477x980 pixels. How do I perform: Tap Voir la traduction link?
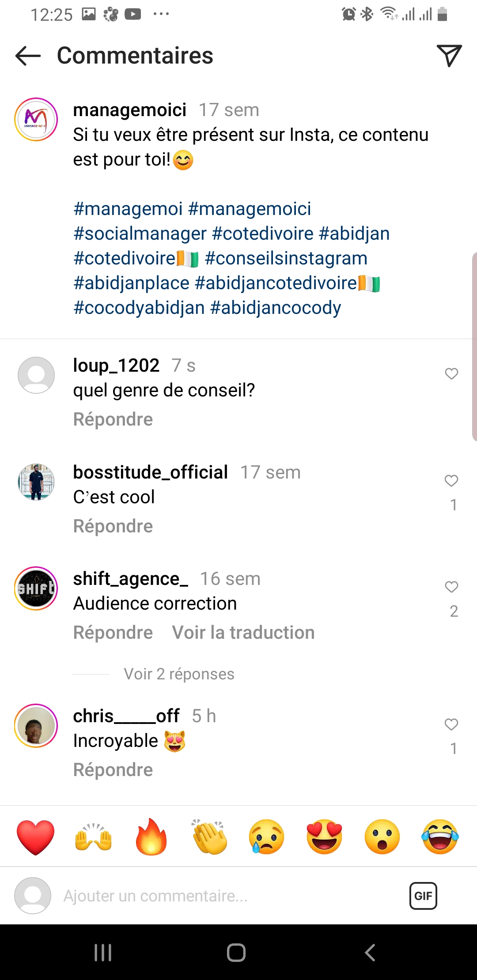(x=243, y=633)
